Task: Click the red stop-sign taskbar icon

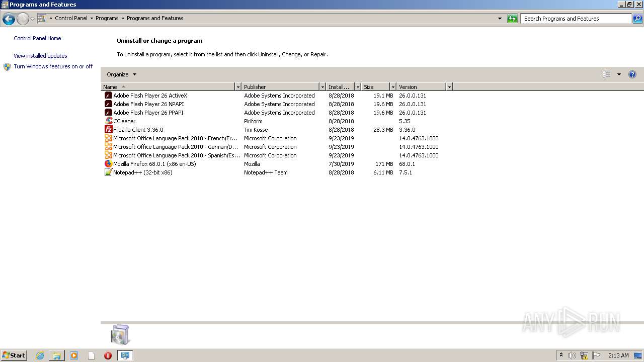Action: coord(108,355)
